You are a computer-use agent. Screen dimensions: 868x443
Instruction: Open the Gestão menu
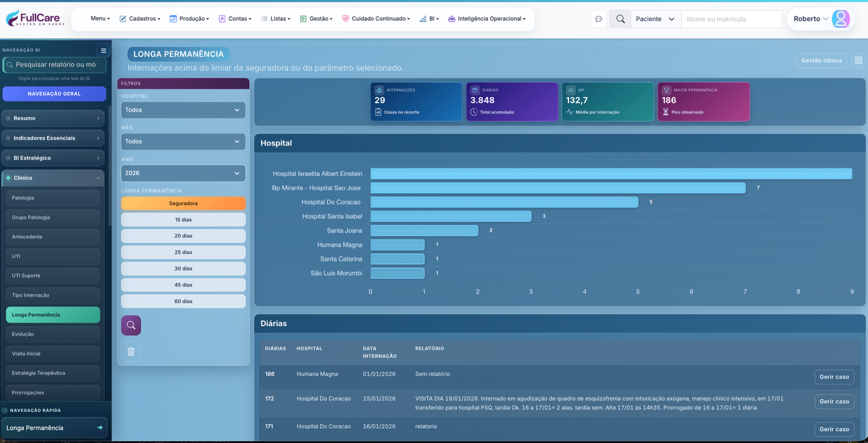pyautogui.click(x=316, y=18)
